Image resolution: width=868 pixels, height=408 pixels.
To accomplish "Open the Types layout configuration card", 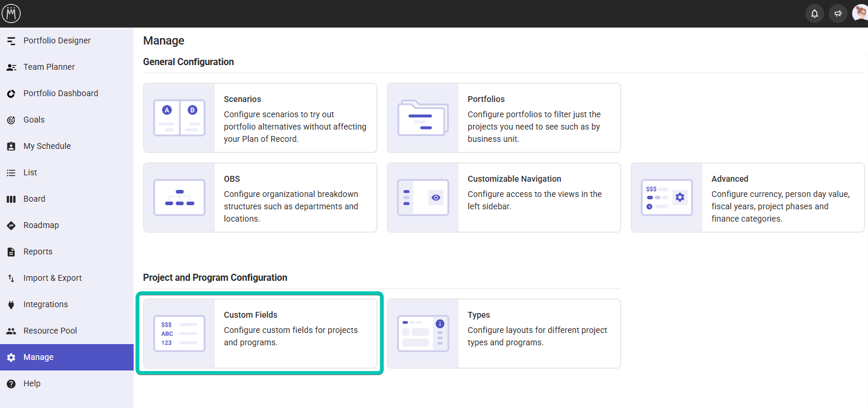I will (x=503, y=334).
